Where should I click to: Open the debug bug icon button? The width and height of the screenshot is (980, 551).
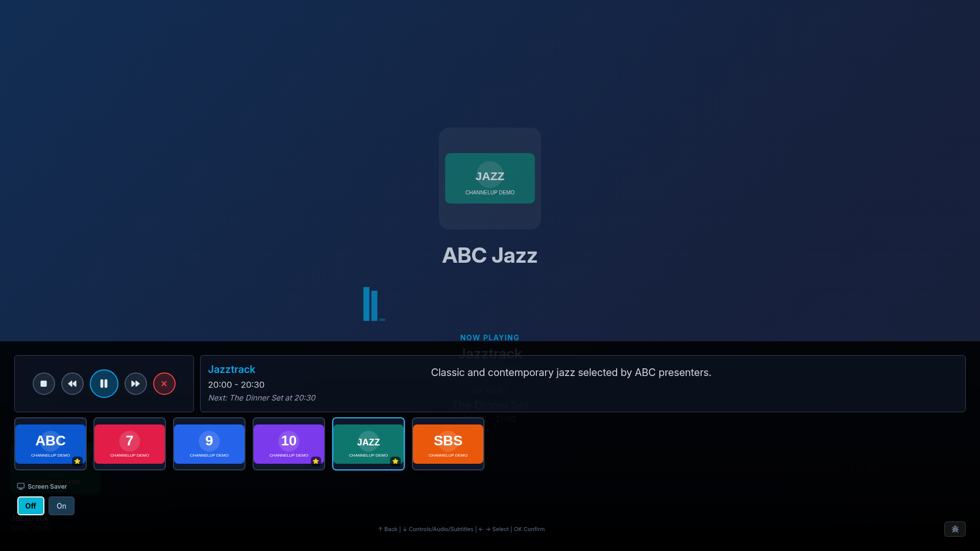pyautogui.click(x=955, y=529)
